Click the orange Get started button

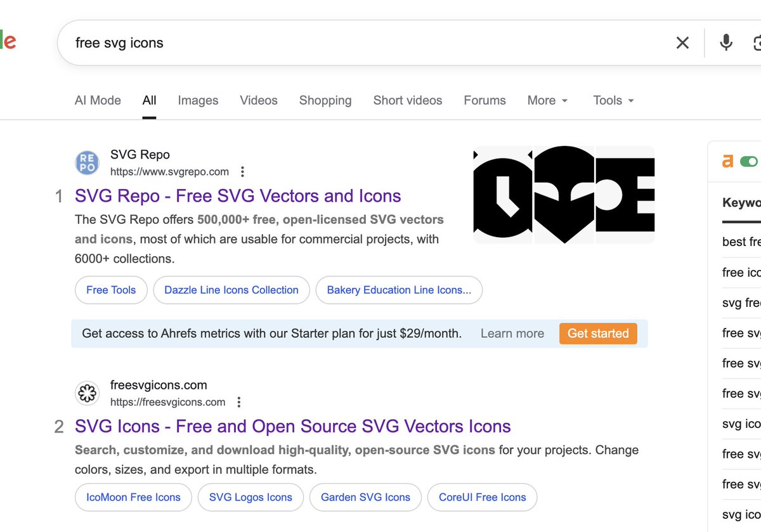pyautogui.click(x=598, y=334)
